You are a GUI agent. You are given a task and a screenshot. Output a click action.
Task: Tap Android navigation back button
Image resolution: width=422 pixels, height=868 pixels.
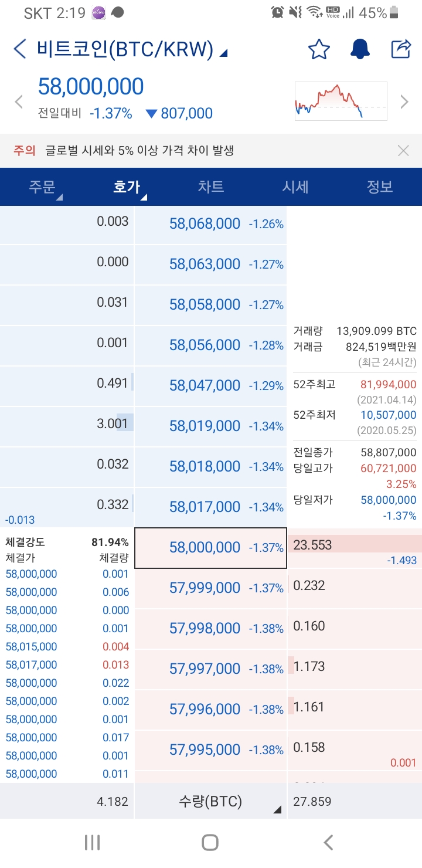point(328,843)
